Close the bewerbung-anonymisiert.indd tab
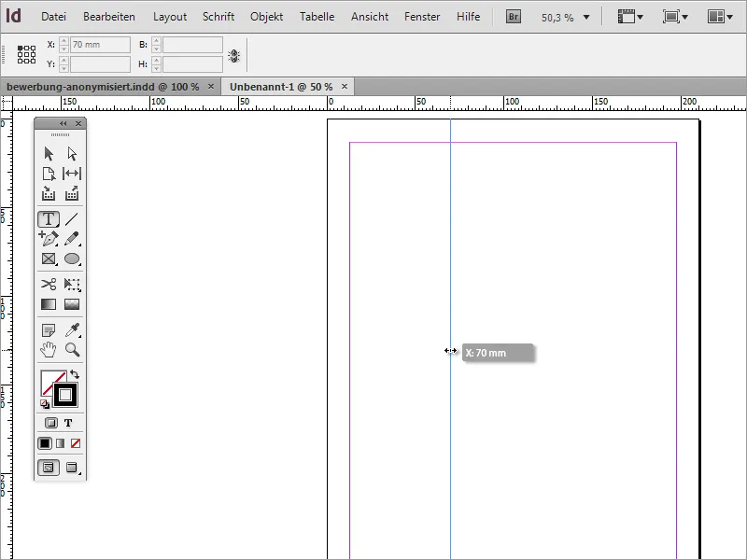This screenshot has width=747, height=560. (x=211, y=87)
